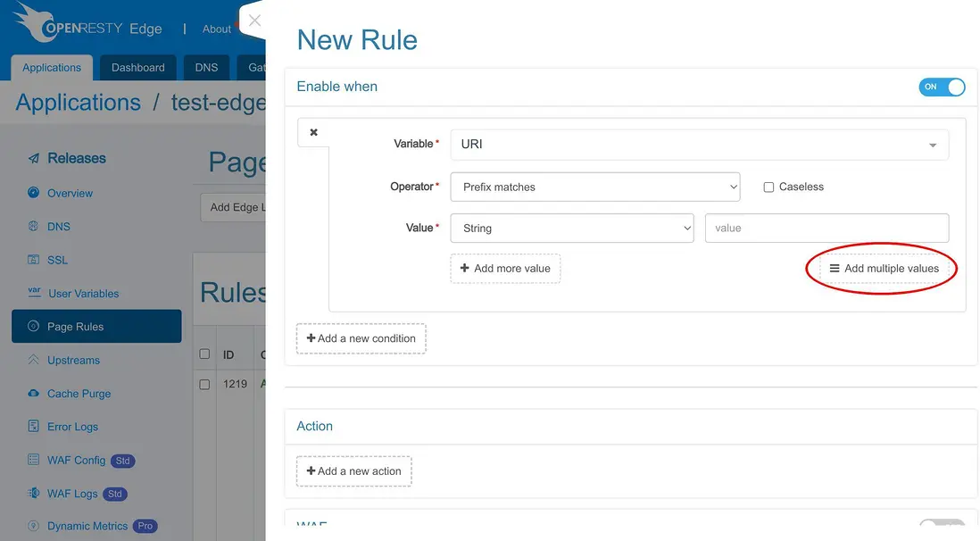Click the Upstreams icon in sidebar
980x541 pixels.
coord(34,360)
